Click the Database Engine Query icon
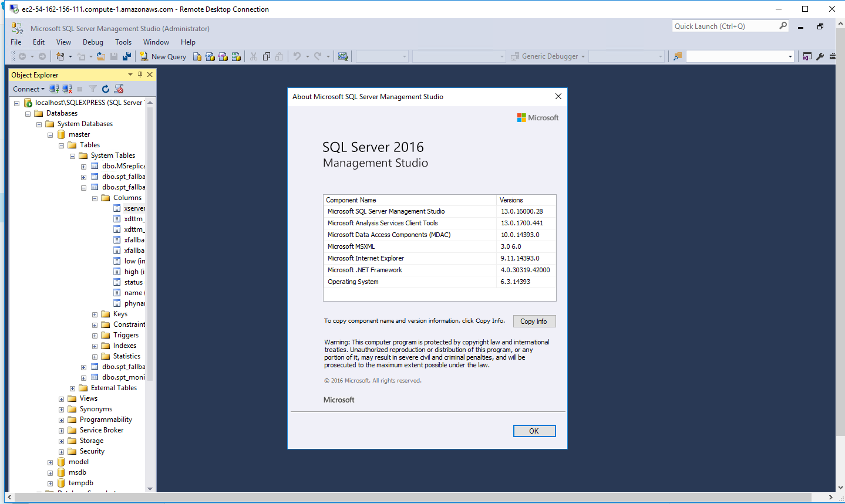The height and width of the screenshot is (504, 845). coord(197,57)
